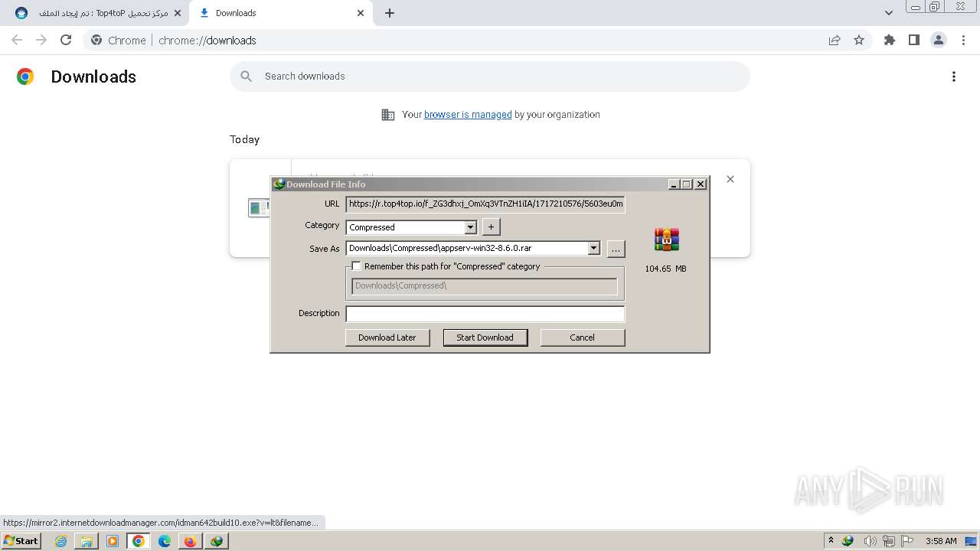Viewport: 980px width, 551px height.
Task: Open Windows Media Player taskbar icon
Action: coord(113,541)
